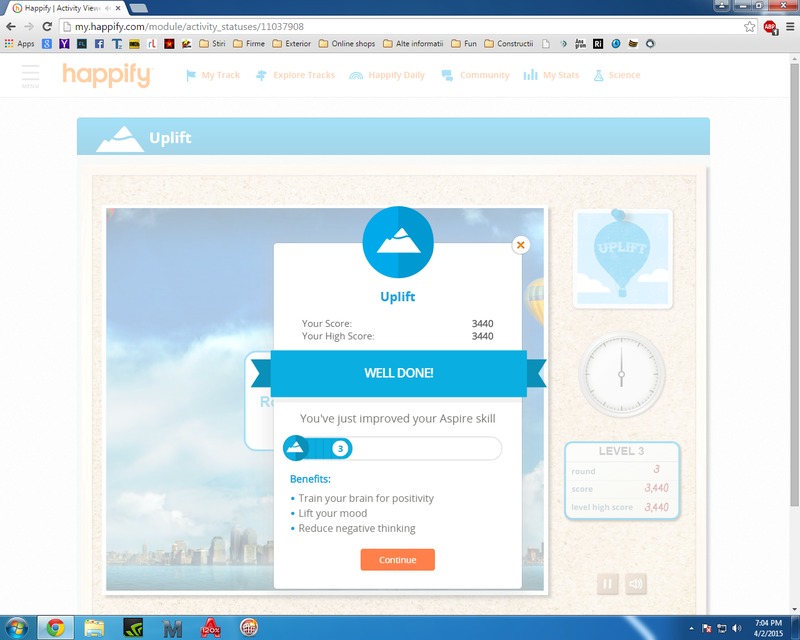The width and height of the screenshot is (800, 640).
Task: Click the volume icon in system tray
Action: (737, 628)
